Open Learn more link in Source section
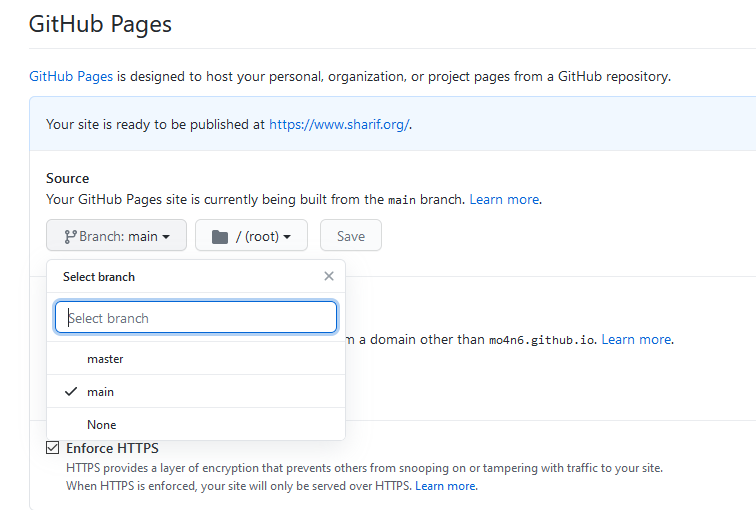The image size is (756, 510). pyautogui.click(x=504, y=199)
